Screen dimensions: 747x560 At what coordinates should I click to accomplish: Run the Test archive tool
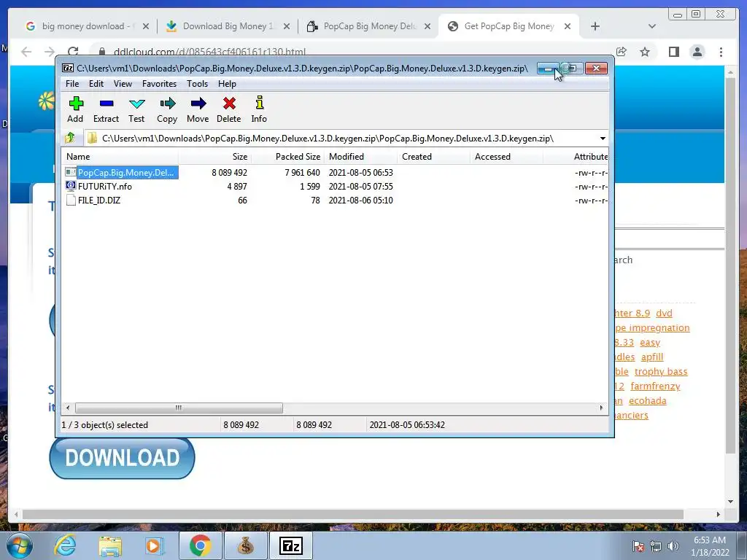(x=136, y=109)
